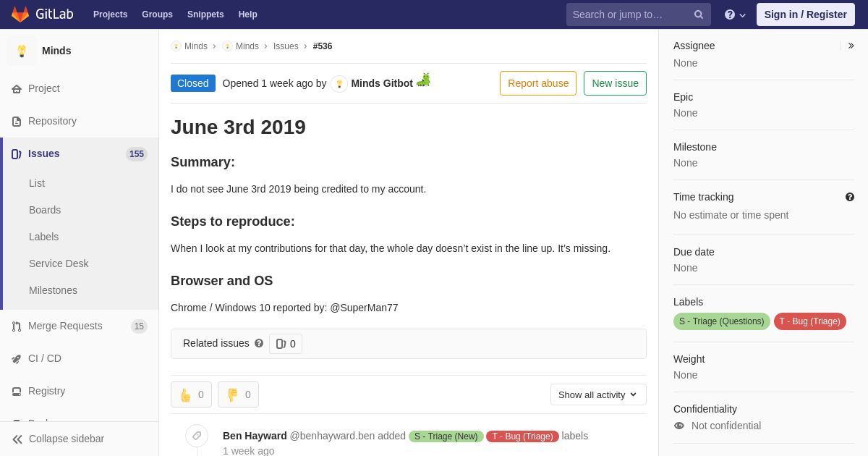The width and height of the screenshot is (868, 456).
Task: Click Ben Hayward username link
Action: tap(255, 436)
